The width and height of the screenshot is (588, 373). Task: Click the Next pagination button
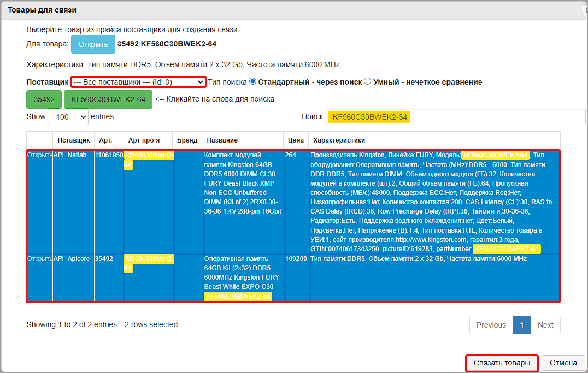point(545,325)
